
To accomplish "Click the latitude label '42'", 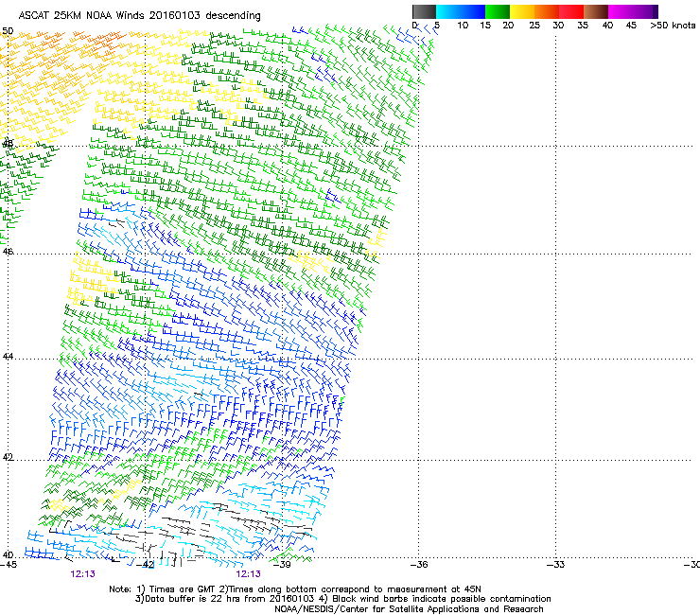I will tap(8, 457).
